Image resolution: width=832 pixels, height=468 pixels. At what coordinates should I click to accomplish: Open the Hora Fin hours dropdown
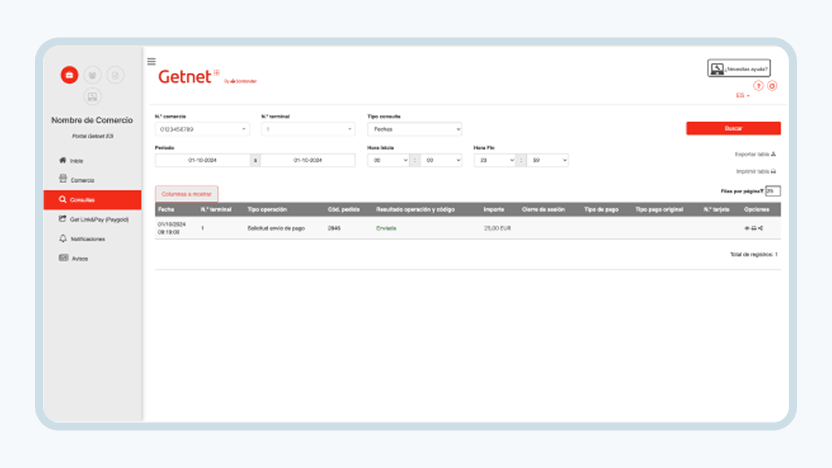[x=495, y=160]
